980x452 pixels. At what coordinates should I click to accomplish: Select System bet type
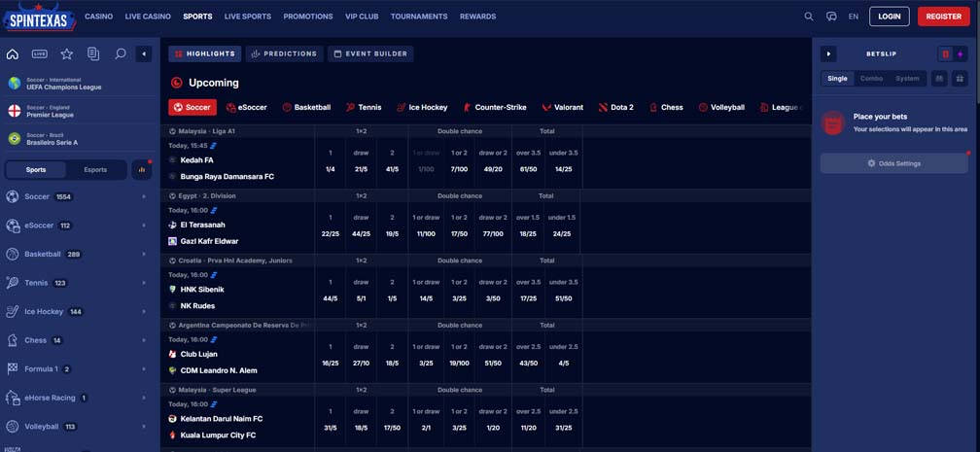(x=907, y=79)
